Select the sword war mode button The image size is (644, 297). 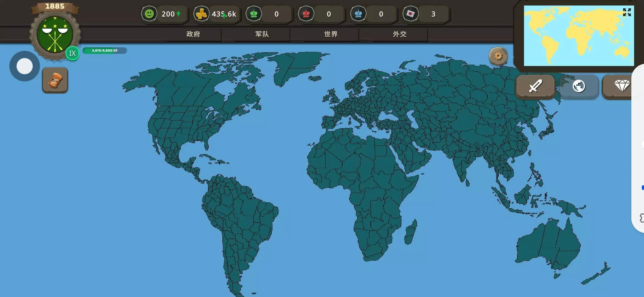[535, 86]
